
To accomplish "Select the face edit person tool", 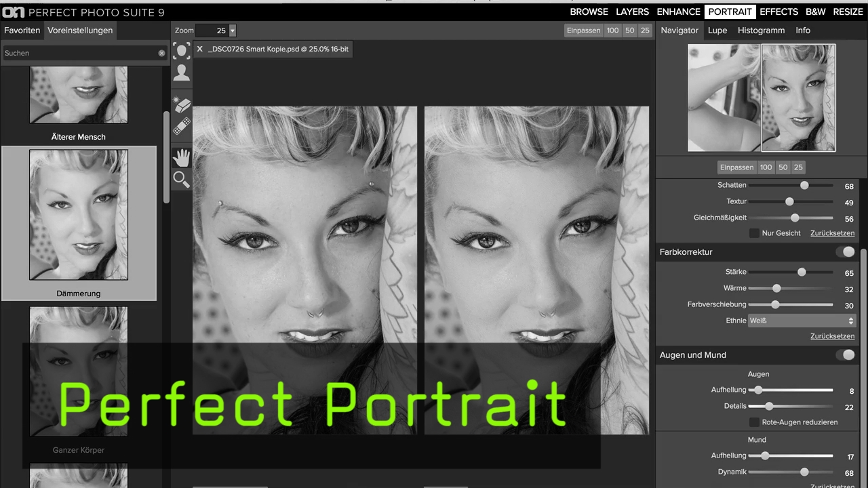I will [181, 73].
